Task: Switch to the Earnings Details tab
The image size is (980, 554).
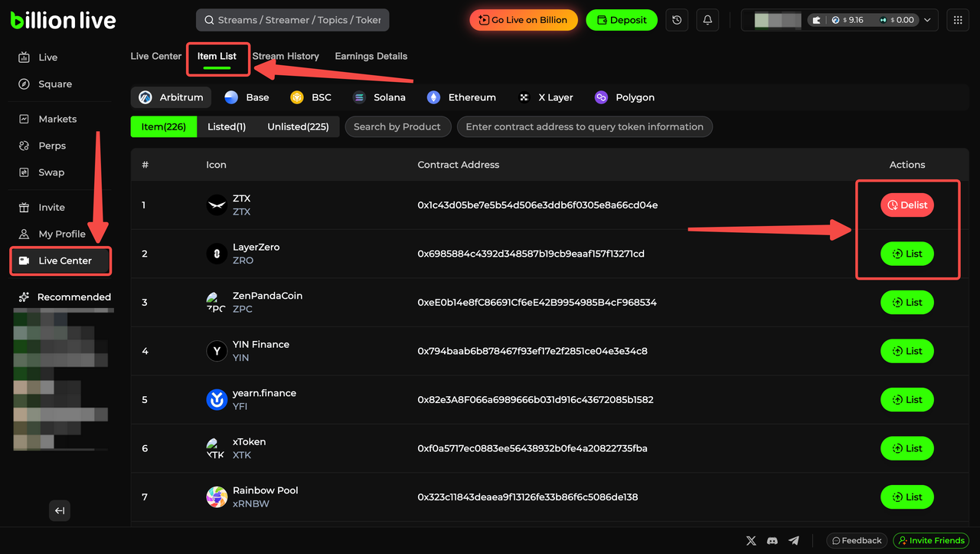Action: click(x=371, y=56)
